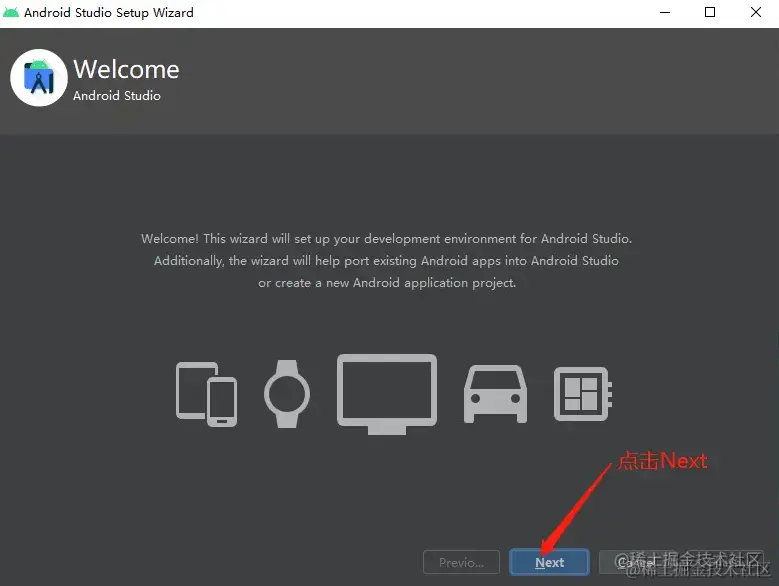
Task: Click the disabled Previous button
Action: click(461, 562)
